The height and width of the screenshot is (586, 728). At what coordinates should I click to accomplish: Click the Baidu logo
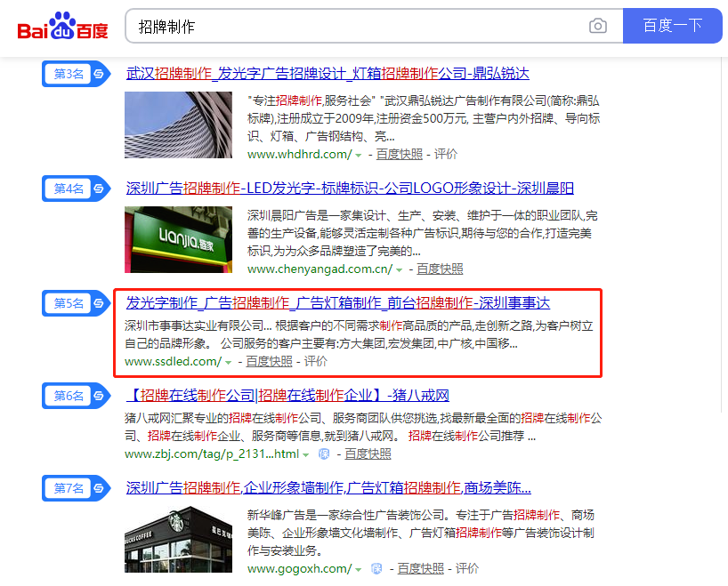point(62,26)
